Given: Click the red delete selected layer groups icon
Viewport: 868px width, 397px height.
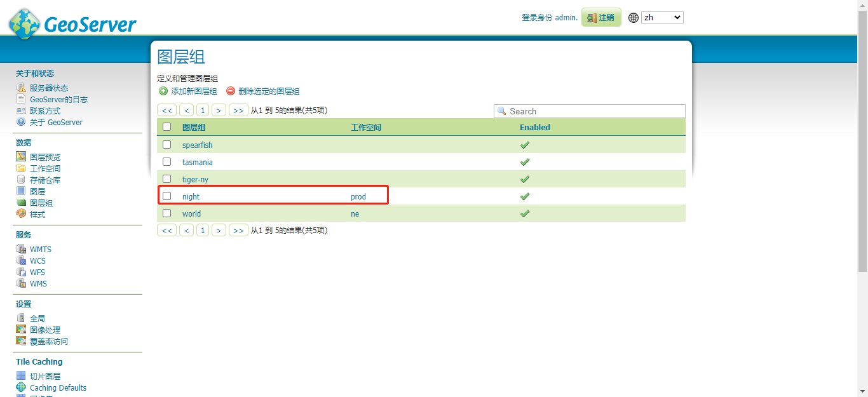Looking at the screenshot, I should (x=230, y=91).
